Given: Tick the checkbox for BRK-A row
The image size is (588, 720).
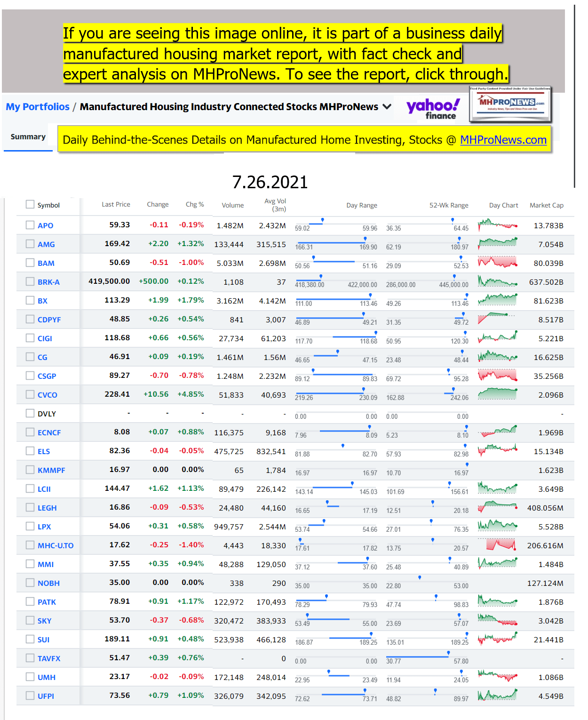Looking at the screenshot, I should (x=30, y=281).
